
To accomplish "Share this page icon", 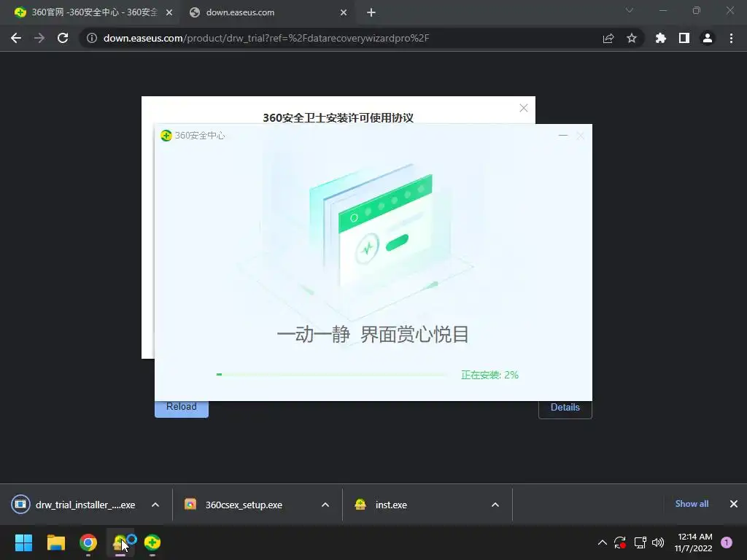I will [608, 38].
